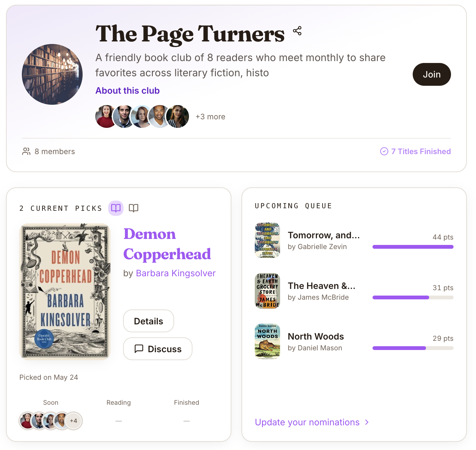476x450 pixels.
Task: Select The Heaven &... queue title
Action: click(x=322, y=286)
